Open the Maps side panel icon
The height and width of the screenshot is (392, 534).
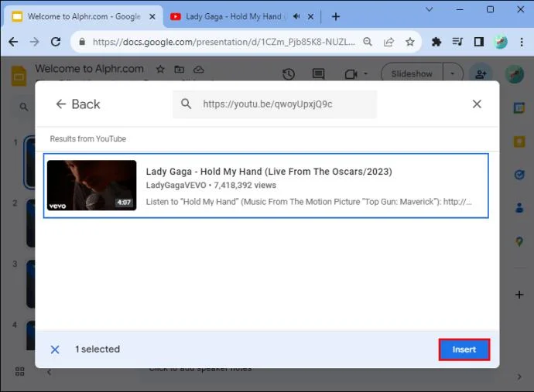[519, 241]
